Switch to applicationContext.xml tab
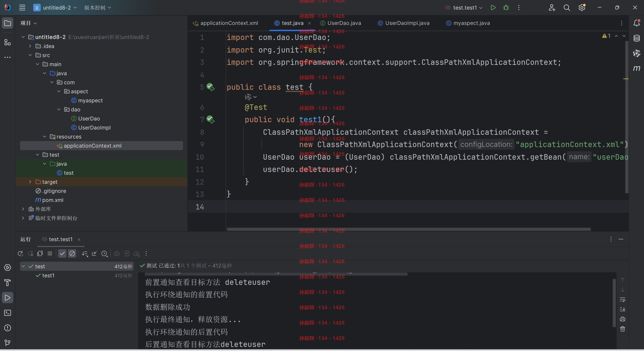 pos(225,23)
